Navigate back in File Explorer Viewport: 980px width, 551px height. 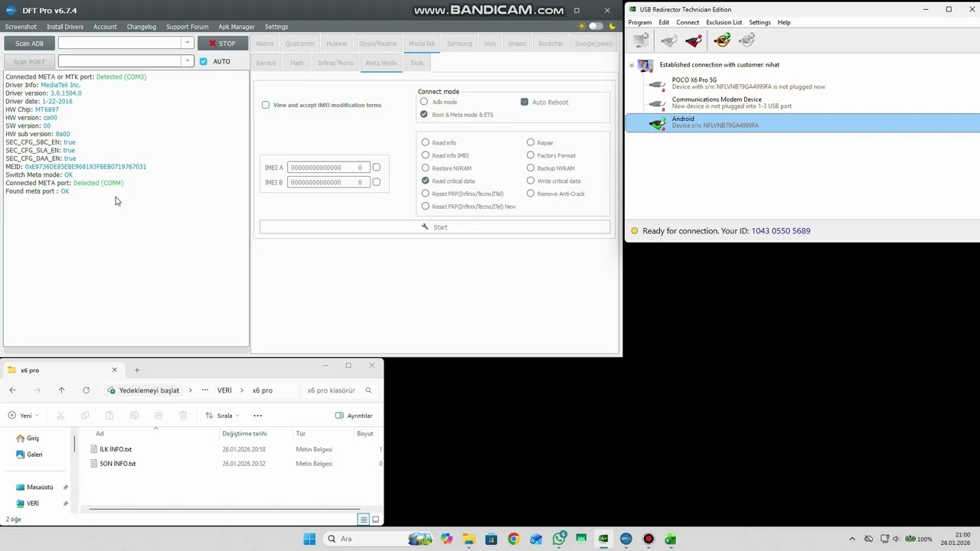pos(12,390)
